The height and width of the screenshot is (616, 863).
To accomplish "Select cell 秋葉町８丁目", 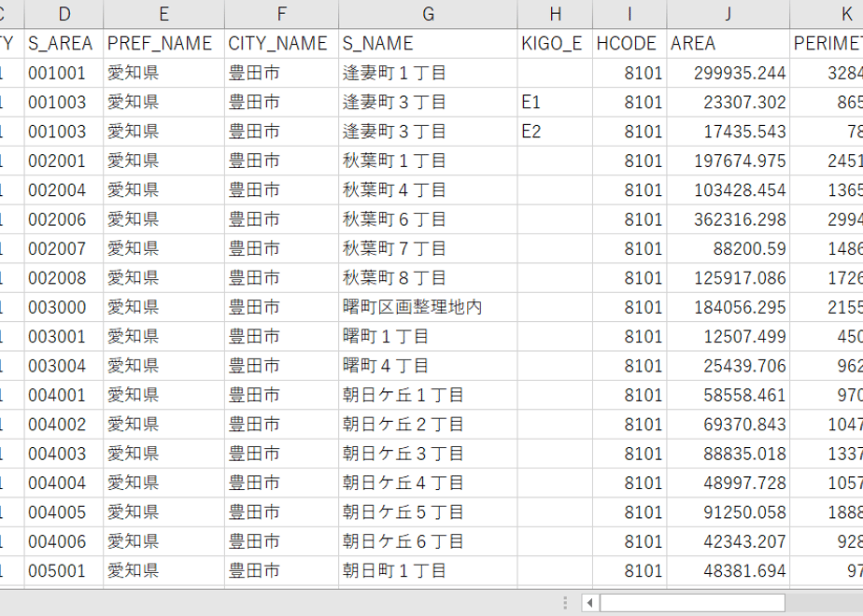I will (x=428, y=278).
